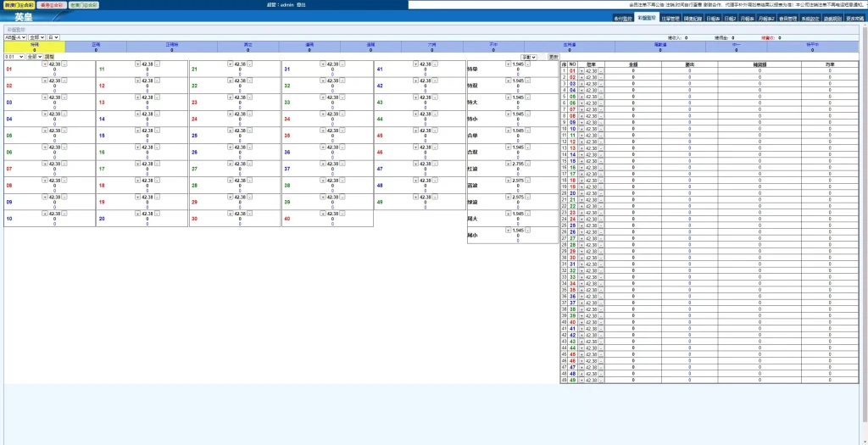The image size is (868, 445).
Task: Decrease odds for number 01 in left grid
Action: 64,64
